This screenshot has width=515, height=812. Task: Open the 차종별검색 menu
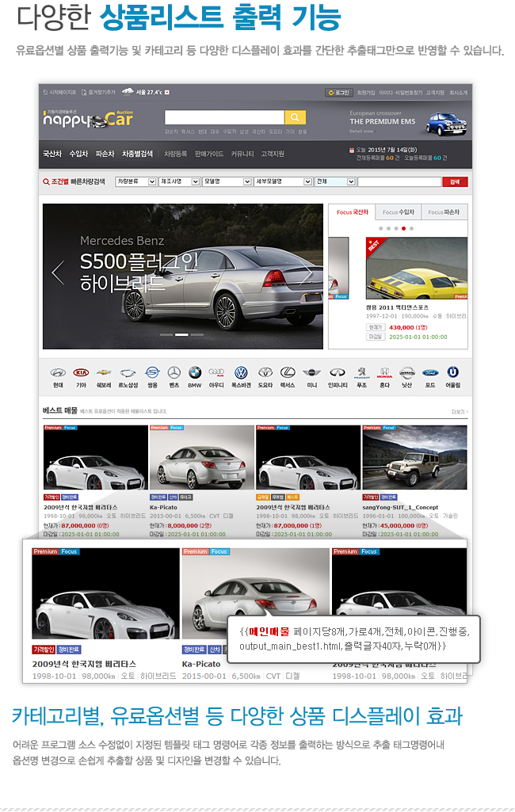pos(137,154)
